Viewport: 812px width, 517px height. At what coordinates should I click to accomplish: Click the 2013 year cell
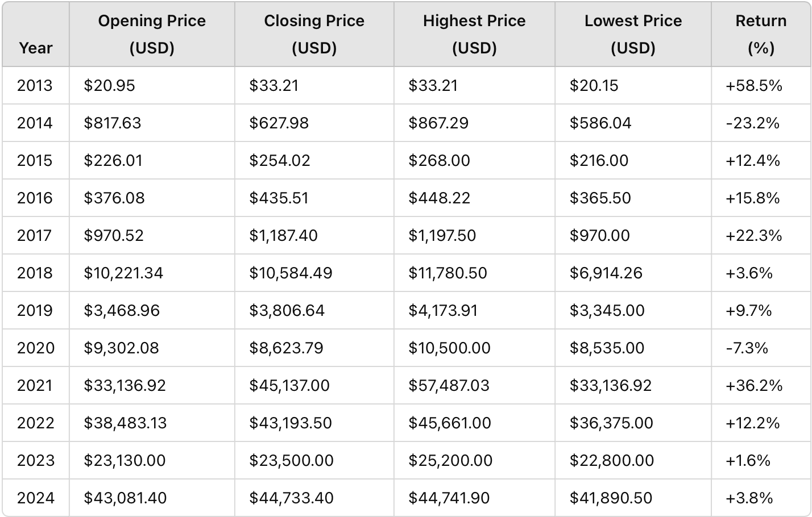(35, 85)
